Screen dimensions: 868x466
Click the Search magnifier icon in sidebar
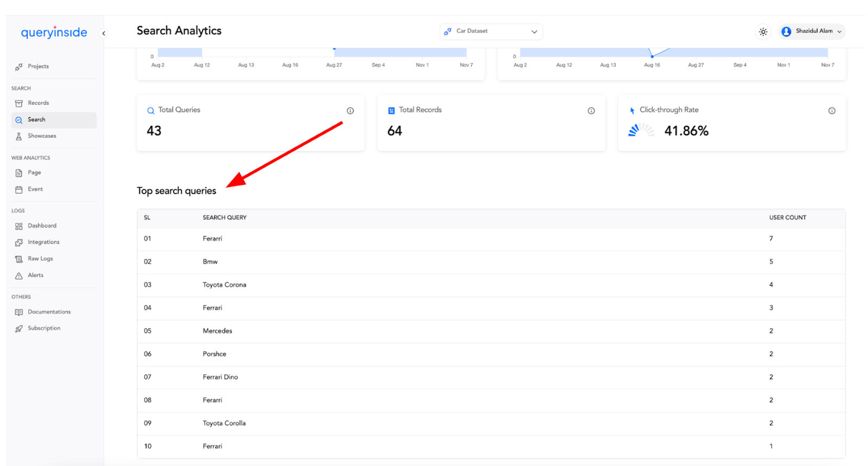coord(19,120)
